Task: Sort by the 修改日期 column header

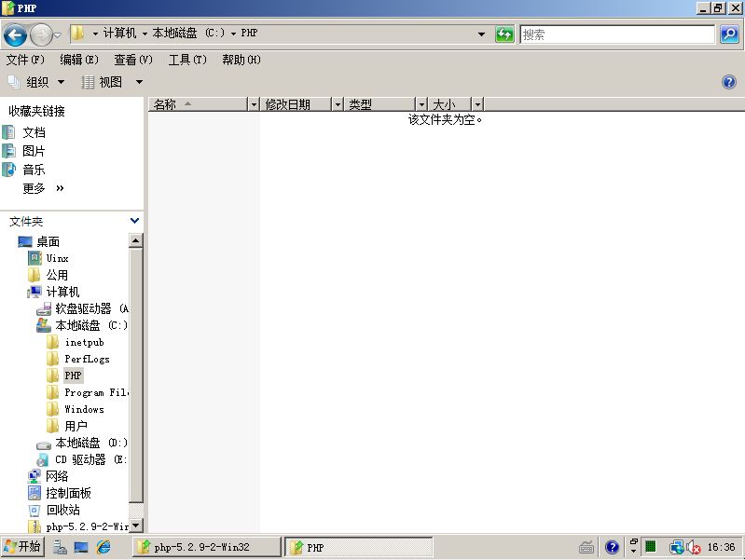Action: point(296,104)
